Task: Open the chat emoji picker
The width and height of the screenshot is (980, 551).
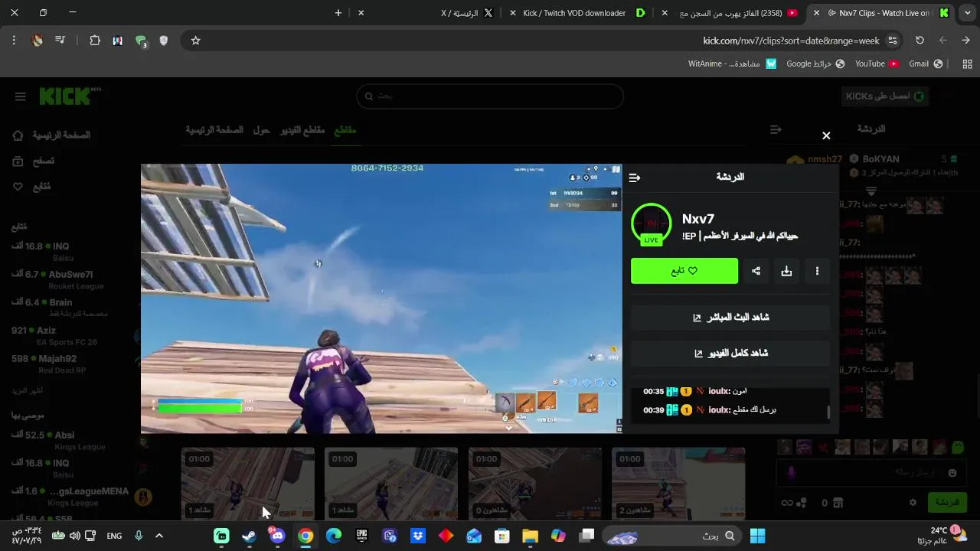Action: (952, 473)
